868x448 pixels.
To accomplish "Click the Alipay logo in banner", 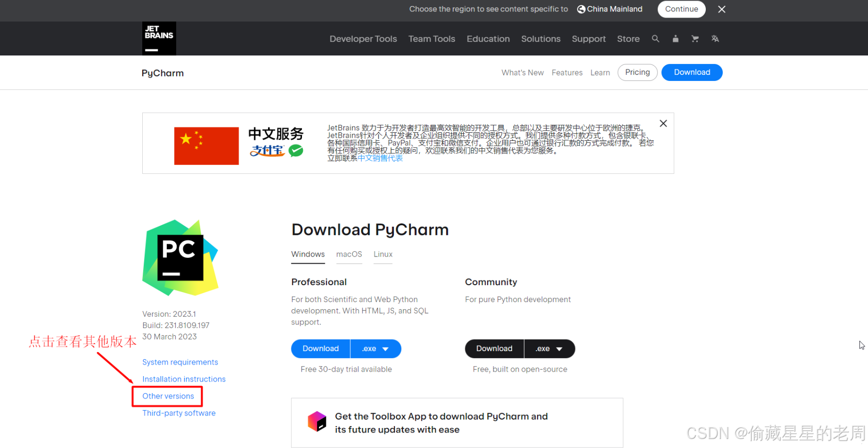I will point(268,150).
